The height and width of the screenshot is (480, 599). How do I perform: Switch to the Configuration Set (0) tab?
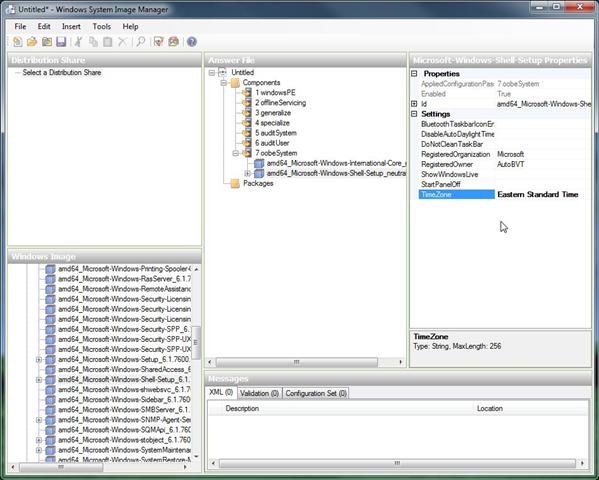(316, 393)
